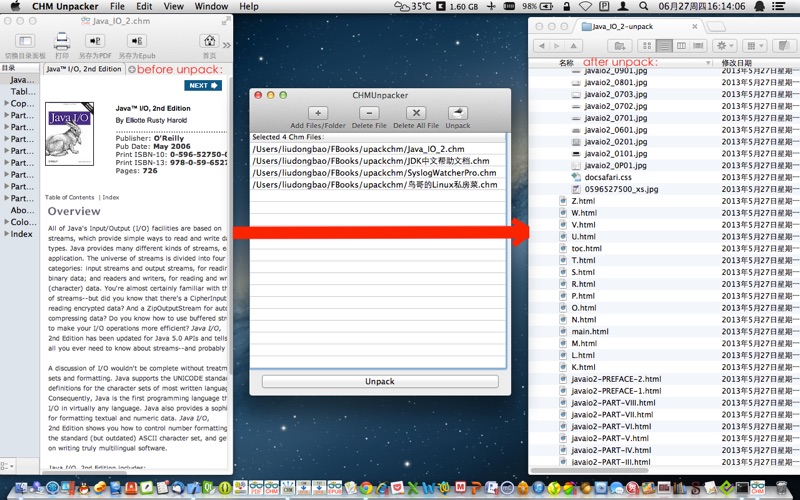
Task: Switch Finder to list view
Action: coord(664,46)
